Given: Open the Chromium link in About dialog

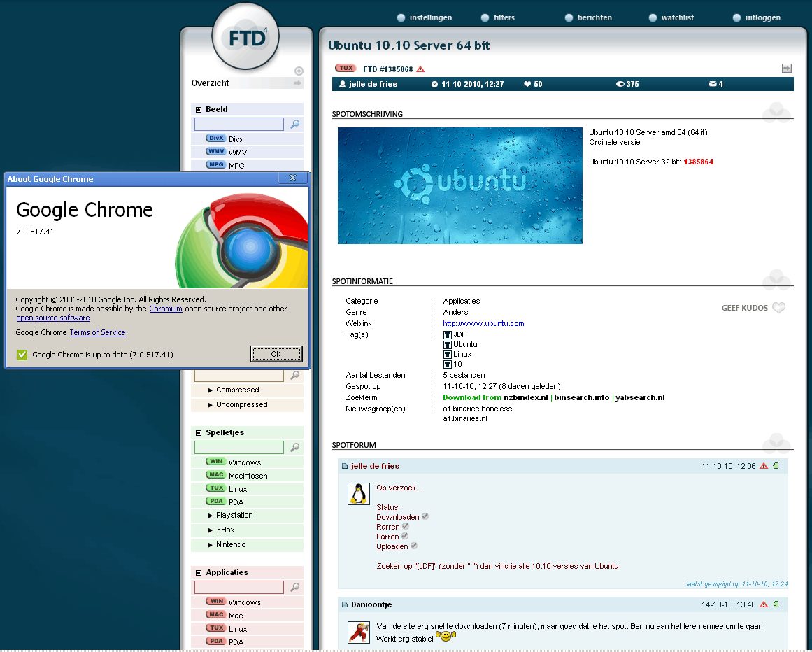Looking at the screenshot, I should pos(166,309).
